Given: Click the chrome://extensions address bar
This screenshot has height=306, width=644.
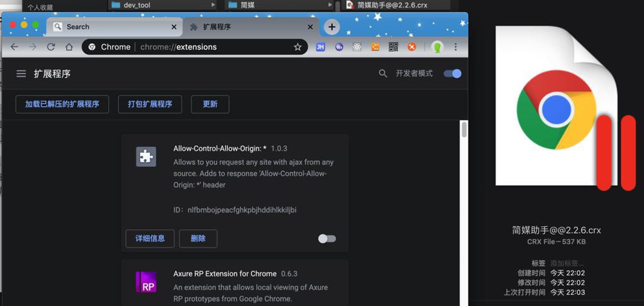Looking at the screenshot, I should pos(195,46).
